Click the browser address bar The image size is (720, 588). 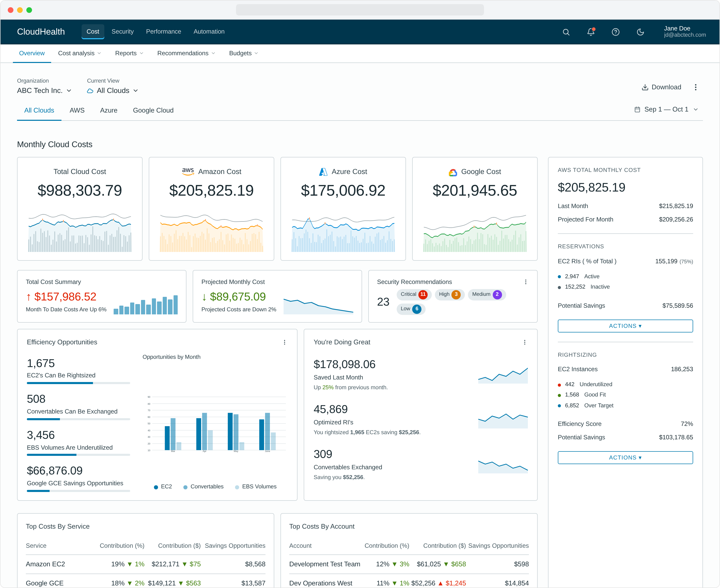point(360,10)
